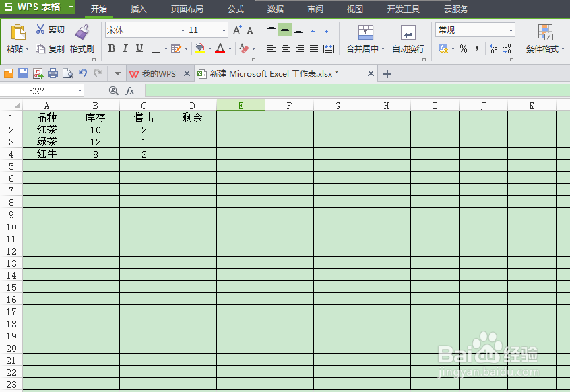Click the open file folder icon
This screenshot has width=570, height=392.
pyautogui.click(x=9, y=73)
